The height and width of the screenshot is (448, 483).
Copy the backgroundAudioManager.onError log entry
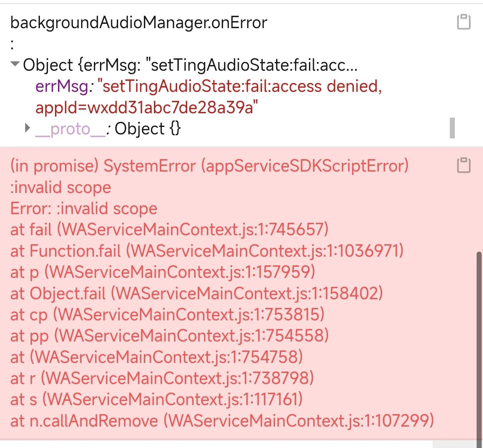pyautogui.click(x=464, y=22)
